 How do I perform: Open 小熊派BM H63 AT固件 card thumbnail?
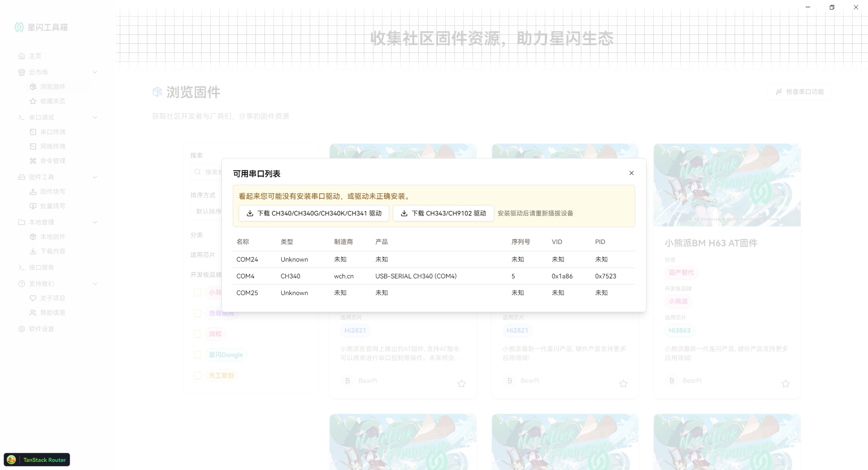point(727,185)
